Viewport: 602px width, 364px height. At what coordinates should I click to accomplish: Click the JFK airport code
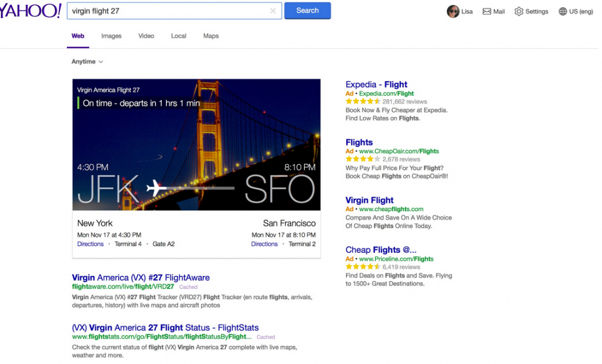point(108,189)
